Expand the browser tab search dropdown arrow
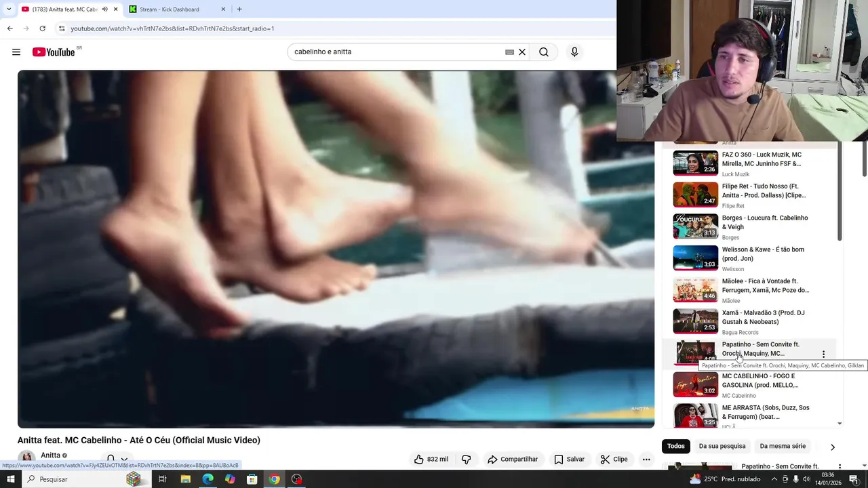Image resolution: width=868 pixels, height=488 pixels. pyautogui.click(x=8, y=9)
